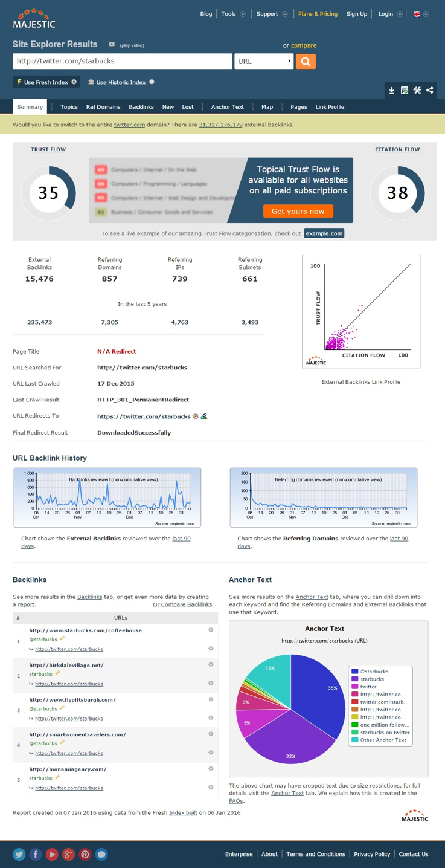Click the search URL input field
This screenshot has width=445, height=868.
click(123, 61)
